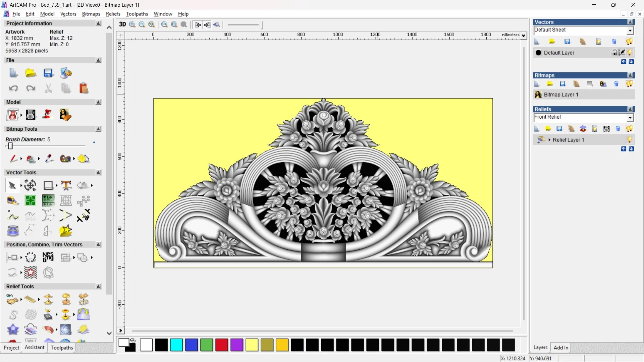Select Bitmap Layer 1 in Bitmaps panel

click(x=561, y=95)
